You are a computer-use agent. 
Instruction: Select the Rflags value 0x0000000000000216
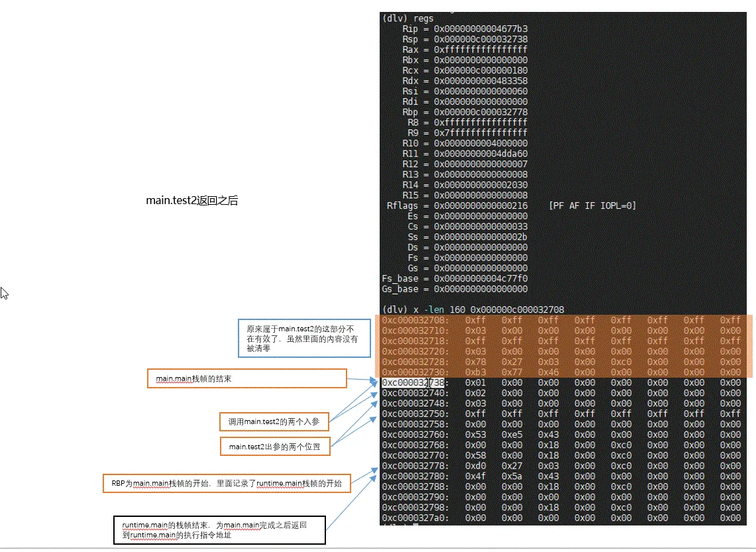pyautogui.click(x=480, y=206)
